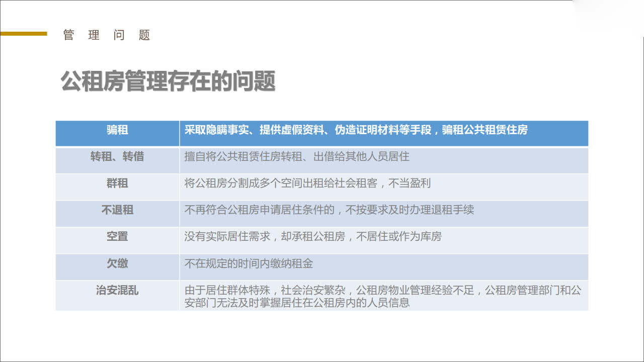
Task: Select the 欠缴 row label
Action: 117,263
